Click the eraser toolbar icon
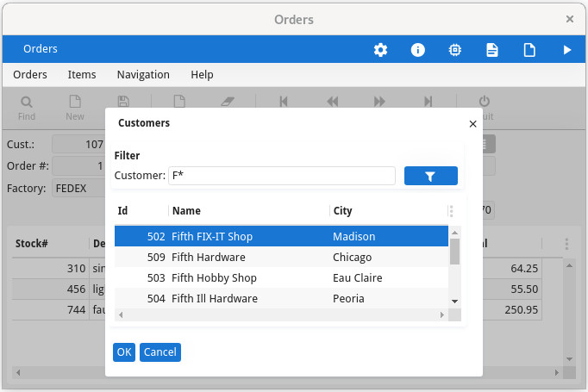588x392 pixels. point(228,101)
